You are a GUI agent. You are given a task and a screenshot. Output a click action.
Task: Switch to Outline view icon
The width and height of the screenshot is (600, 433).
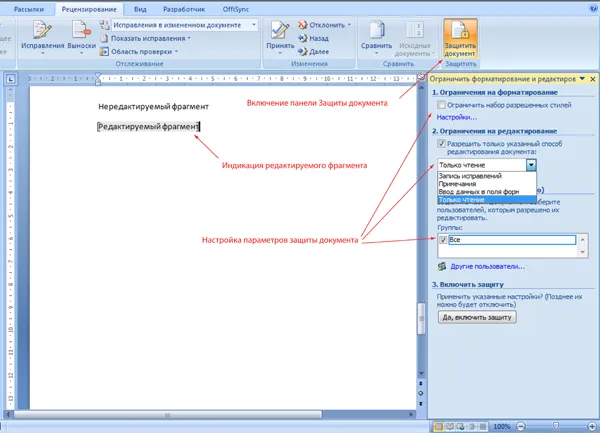(472, 426)
